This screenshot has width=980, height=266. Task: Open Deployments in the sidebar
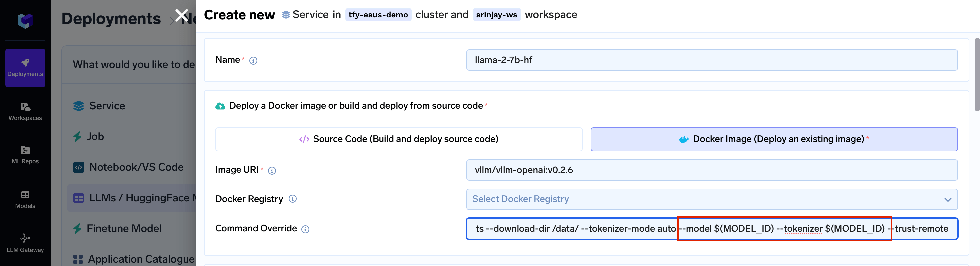click(25, 68)
